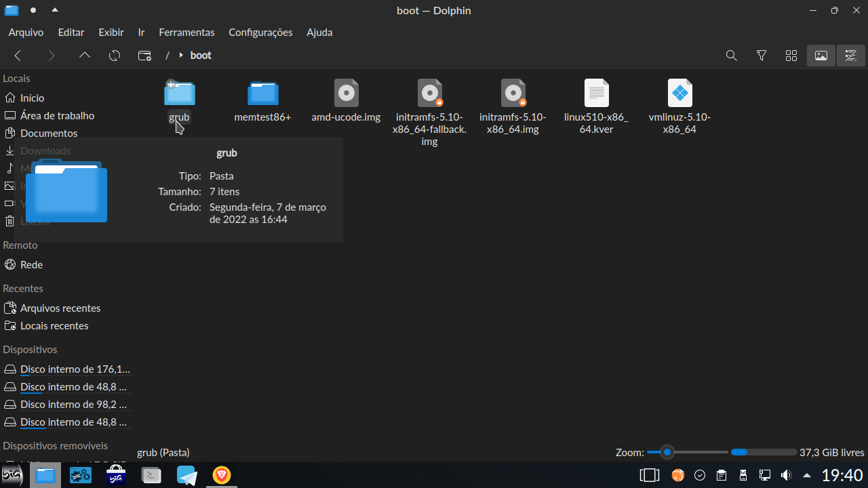
Task: Toggle file previews in the toolbar
Action: pyautogui.click(x=821, y=56)
